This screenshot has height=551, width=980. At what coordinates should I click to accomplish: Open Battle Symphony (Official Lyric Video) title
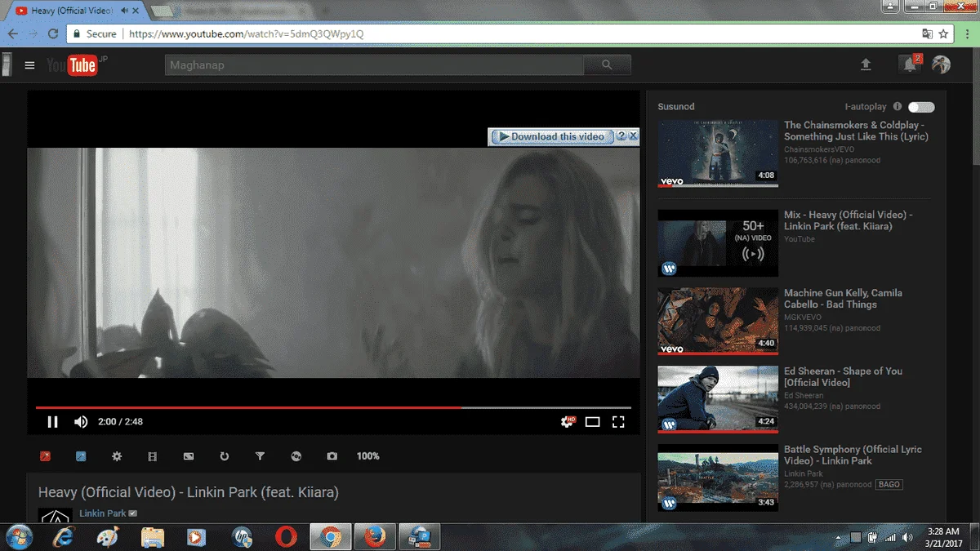pos(853,455)
